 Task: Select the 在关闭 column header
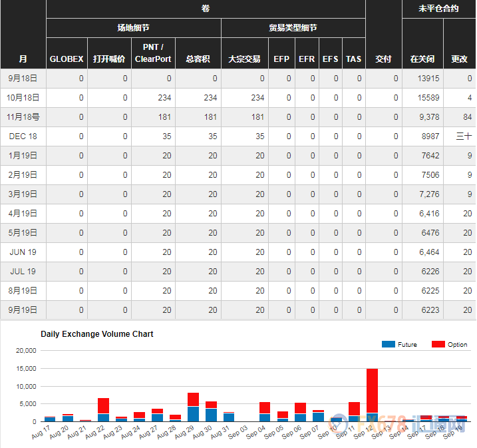(422, 59)
